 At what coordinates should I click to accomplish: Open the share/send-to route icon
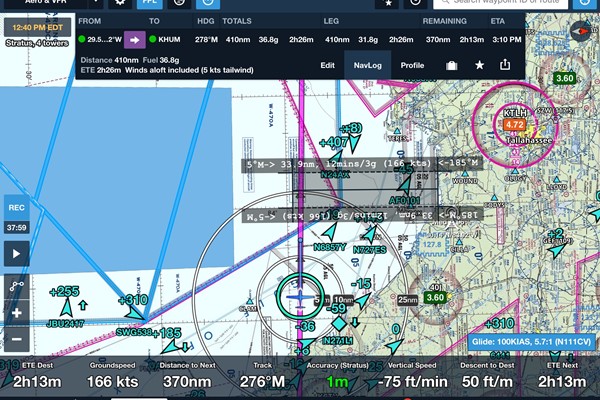click(505, 64)
